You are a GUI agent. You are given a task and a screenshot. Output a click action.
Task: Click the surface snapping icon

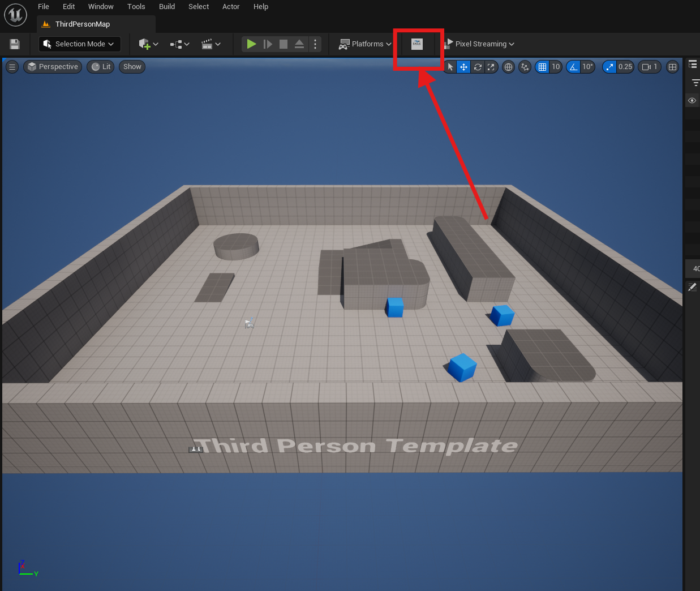click(x=525, y=67)
